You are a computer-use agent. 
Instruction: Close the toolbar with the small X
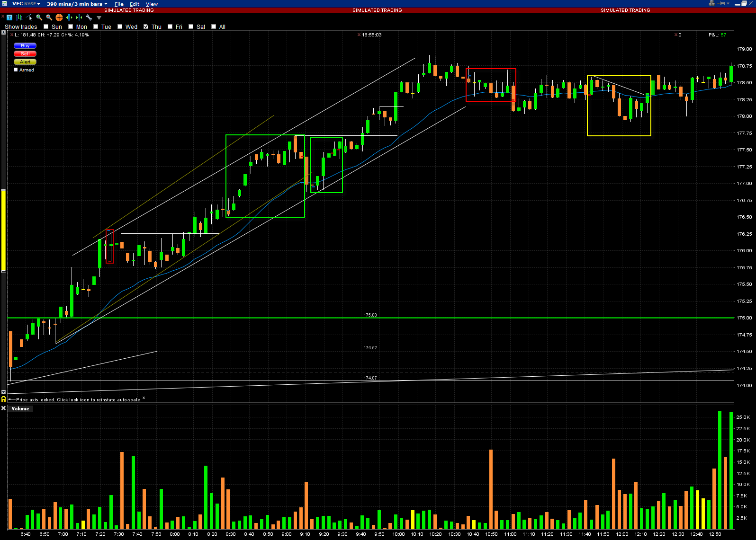[3, 16]
